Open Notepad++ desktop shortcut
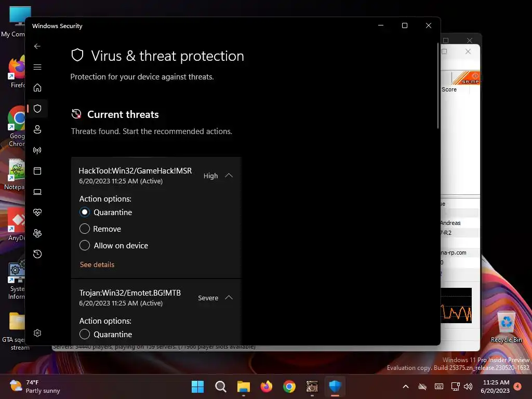Viewport: 532px width, 399px height. [15, 175]
